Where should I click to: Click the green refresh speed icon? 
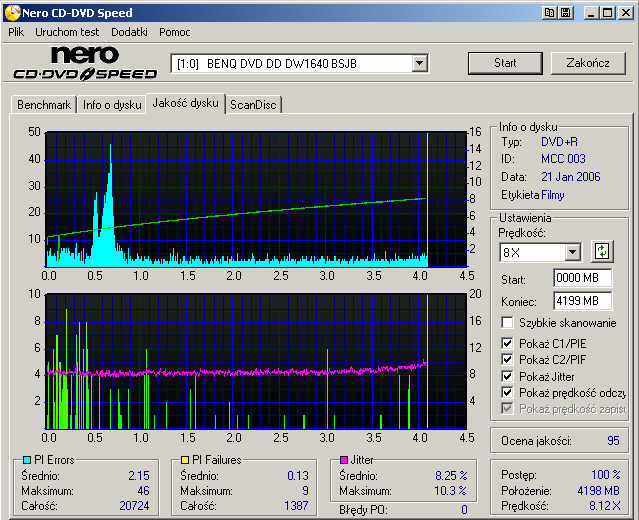click(602, 251)
